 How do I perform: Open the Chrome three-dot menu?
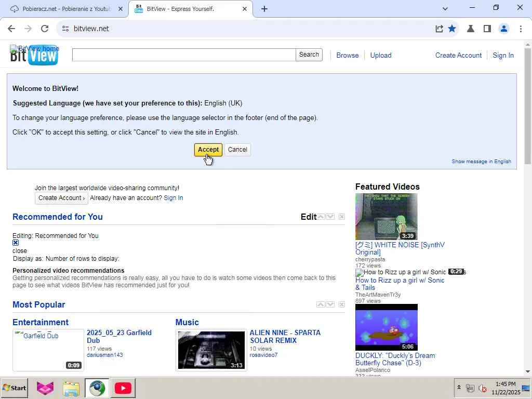521,29
